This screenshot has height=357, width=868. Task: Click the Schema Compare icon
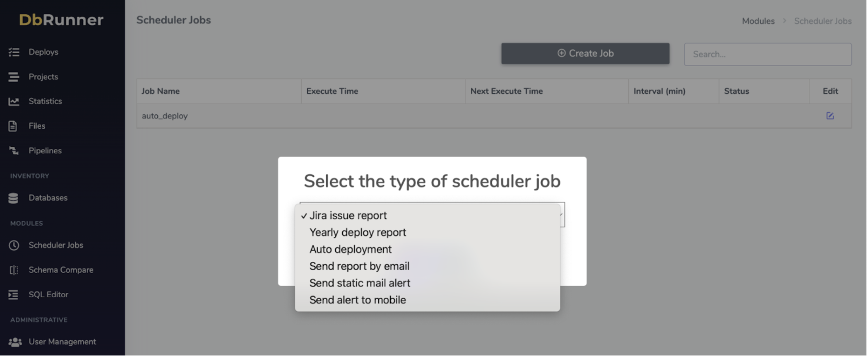[x=14, y=270]
